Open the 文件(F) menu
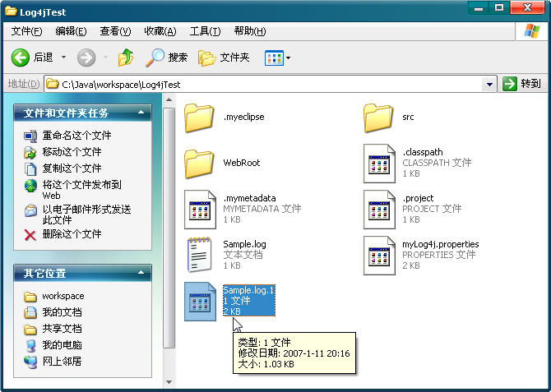Image resolution: width=551 pixels, height=392 pixels. [26, 31]
